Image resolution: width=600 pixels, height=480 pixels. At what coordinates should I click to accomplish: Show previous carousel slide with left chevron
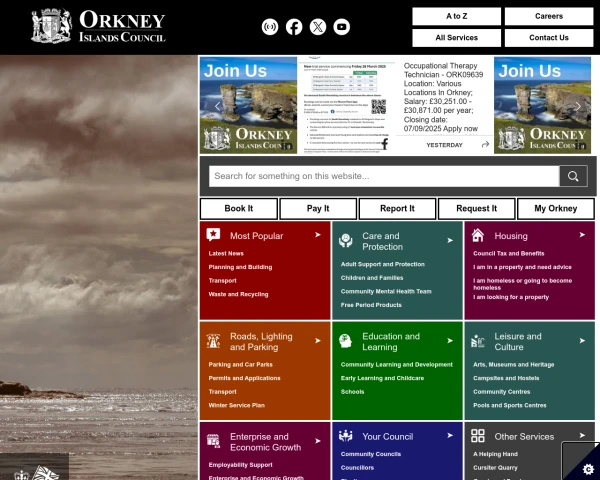[217, 106]
